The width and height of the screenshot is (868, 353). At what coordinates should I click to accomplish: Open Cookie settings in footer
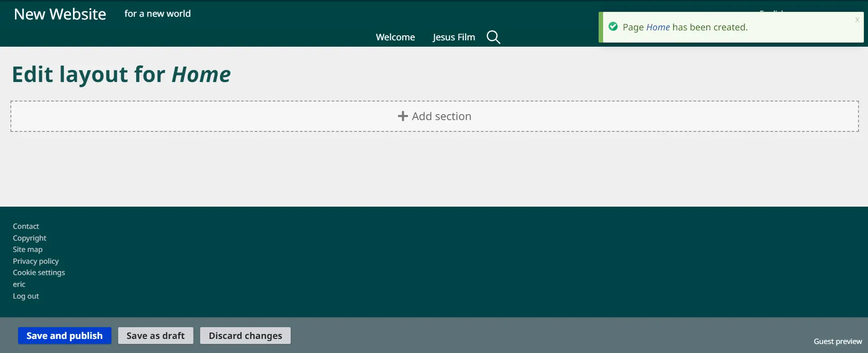pos(39,272)
